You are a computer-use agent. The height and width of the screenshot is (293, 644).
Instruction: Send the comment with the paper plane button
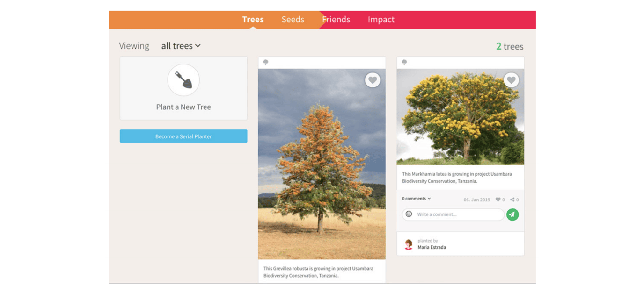click(x=512, y=214)
